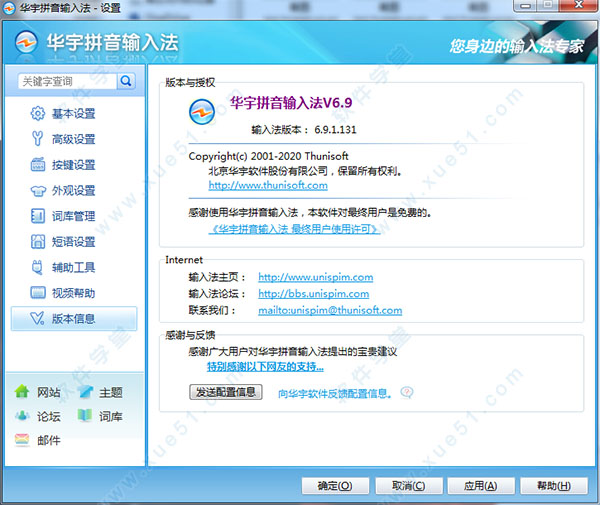Click the title bar app icon
Image resolution: width=600 pixels, height=505 pixels.
pyautogui.click(x=8, y=8)
